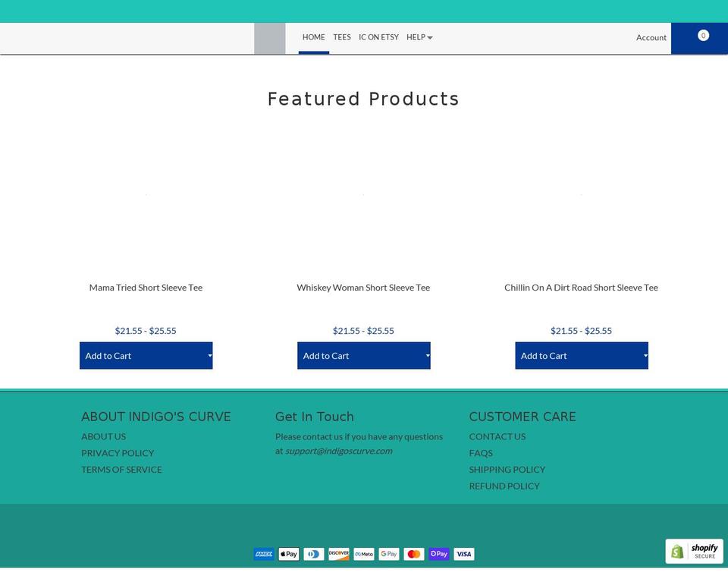Click the Featured Products heading
728x582 pixels.
click(x=363, y=99)
